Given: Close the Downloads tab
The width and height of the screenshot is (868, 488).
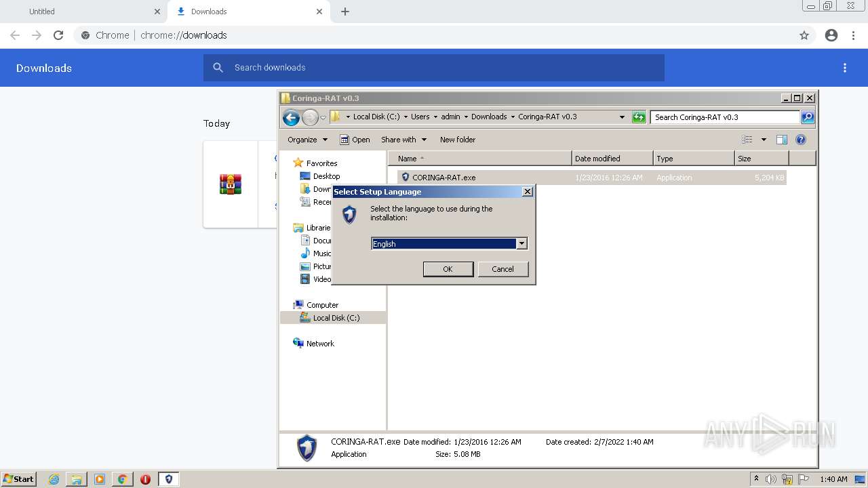Looking at the screenshot, I should pos(319,12).
